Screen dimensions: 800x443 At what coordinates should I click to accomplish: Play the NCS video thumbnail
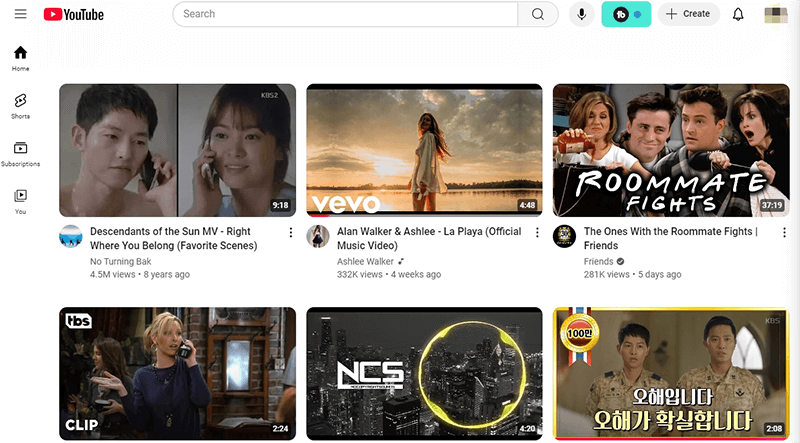pyautogui.click(x=424, y=373)
